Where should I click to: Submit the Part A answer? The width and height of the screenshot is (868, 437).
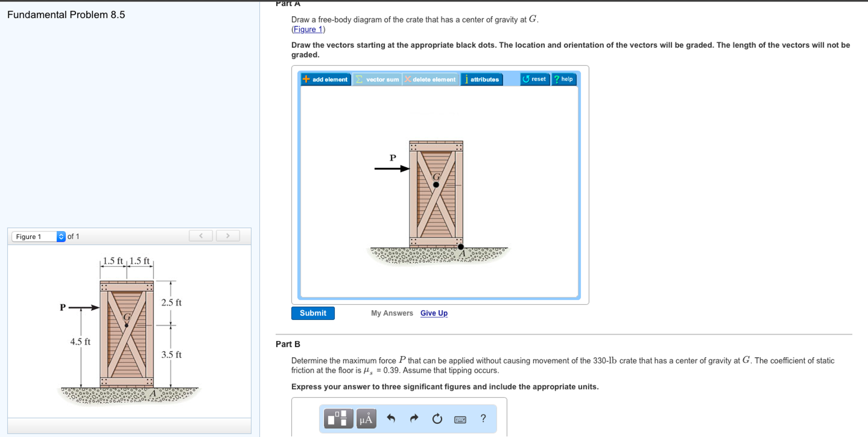tap(313, 313)
